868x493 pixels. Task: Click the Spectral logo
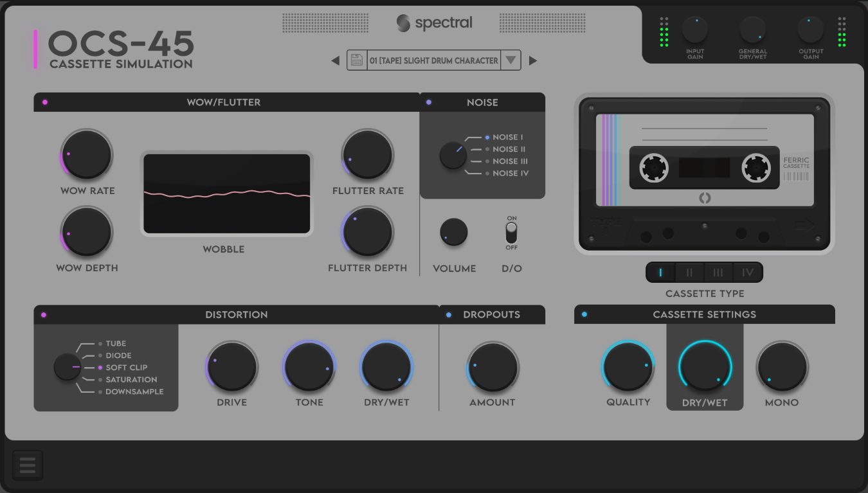pos(434,23)
